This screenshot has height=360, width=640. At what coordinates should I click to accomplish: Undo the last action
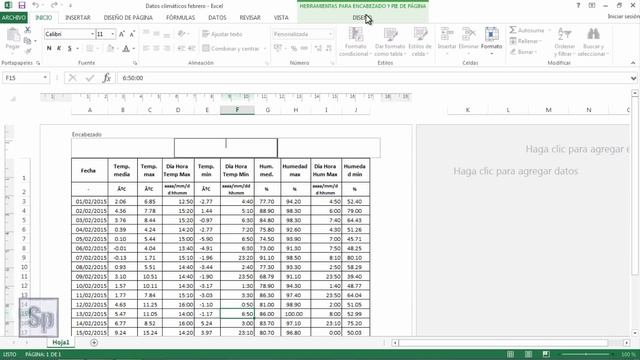36,5
